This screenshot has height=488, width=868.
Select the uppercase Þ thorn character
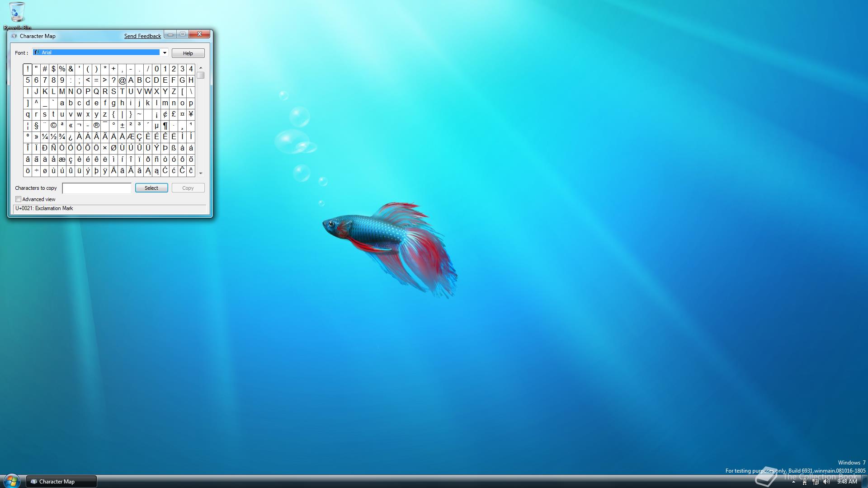coord(165,148)
